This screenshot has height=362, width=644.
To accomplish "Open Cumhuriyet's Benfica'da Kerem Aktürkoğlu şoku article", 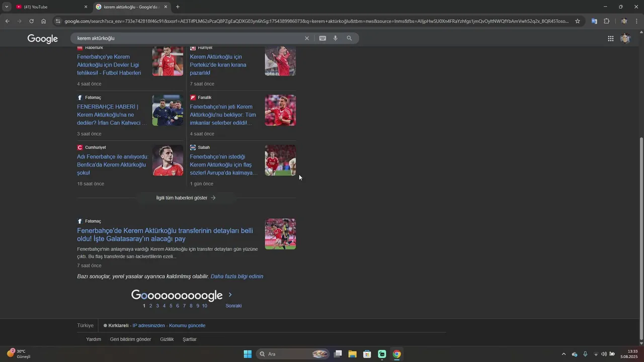I will (113, 164).
